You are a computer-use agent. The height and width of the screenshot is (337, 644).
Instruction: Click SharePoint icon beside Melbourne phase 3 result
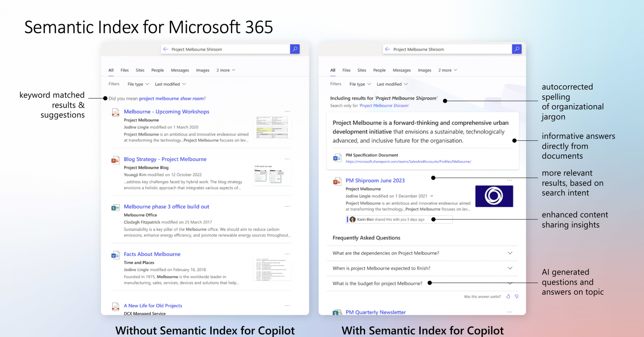(115, 208)
